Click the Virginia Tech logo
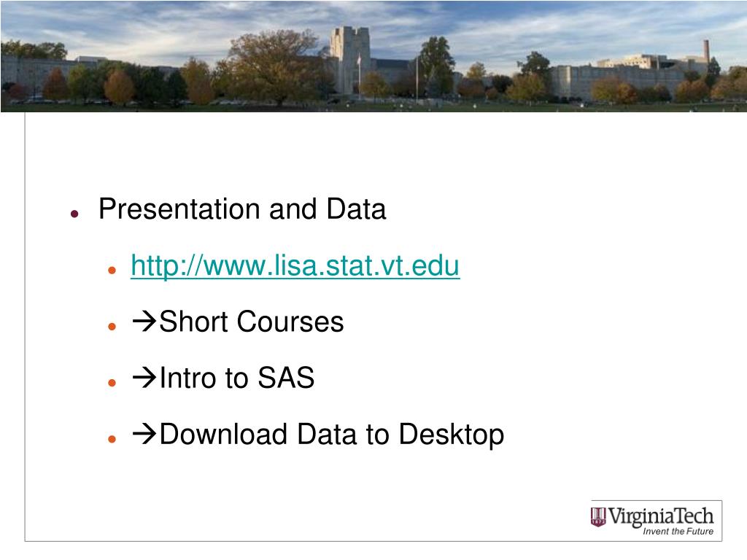The image size is (747, 560). [x=657, y=520]
